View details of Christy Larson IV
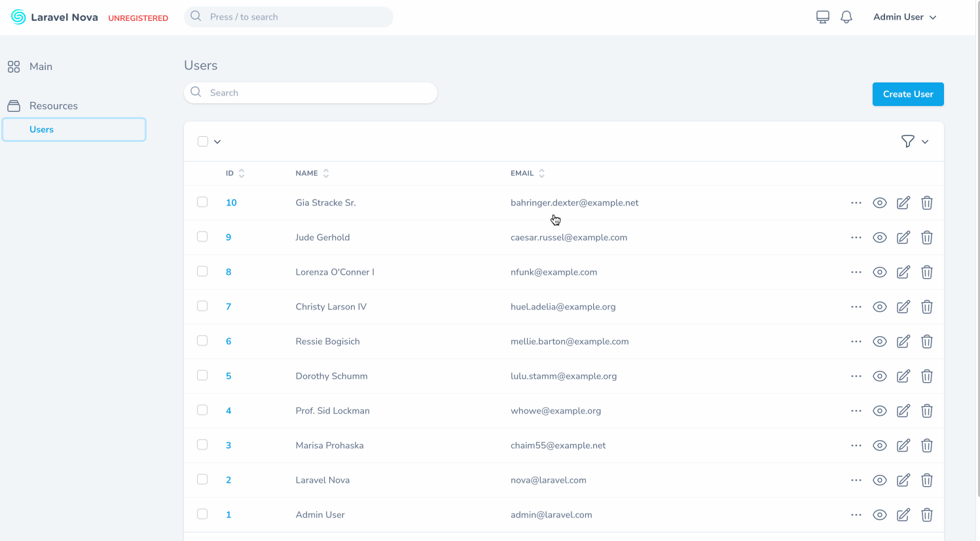The image size is (980, 541). pyautogui.click(x=880, y=307)
